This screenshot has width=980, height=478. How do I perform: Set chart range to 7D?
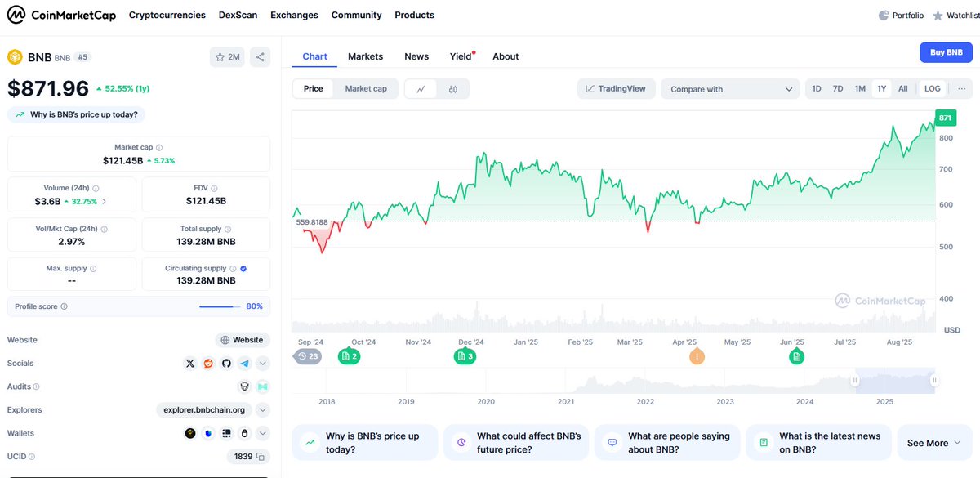[838, 89]
